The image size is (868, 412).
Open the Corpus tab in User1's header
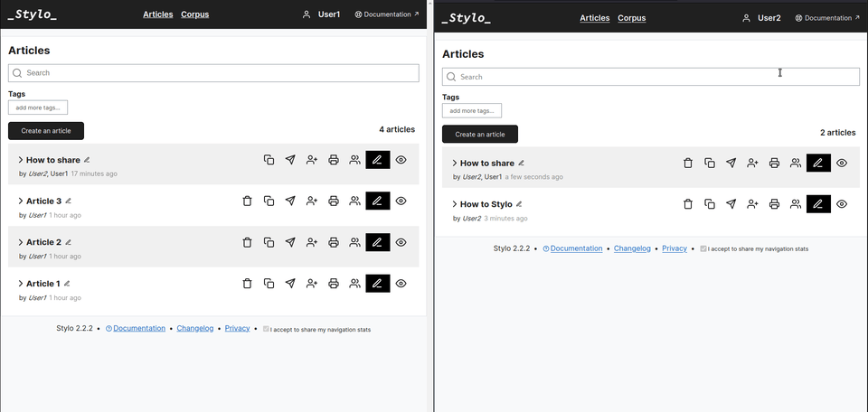(x=195, y=14)
